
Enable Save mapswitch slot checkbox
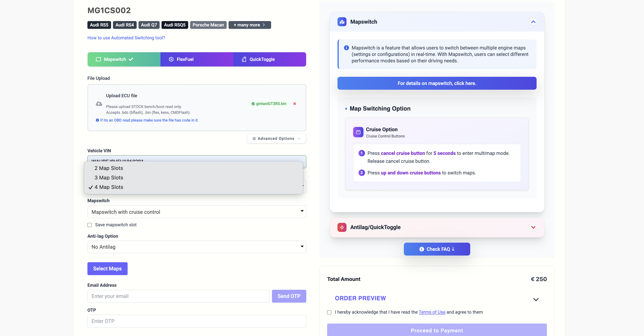pos(90,225)
